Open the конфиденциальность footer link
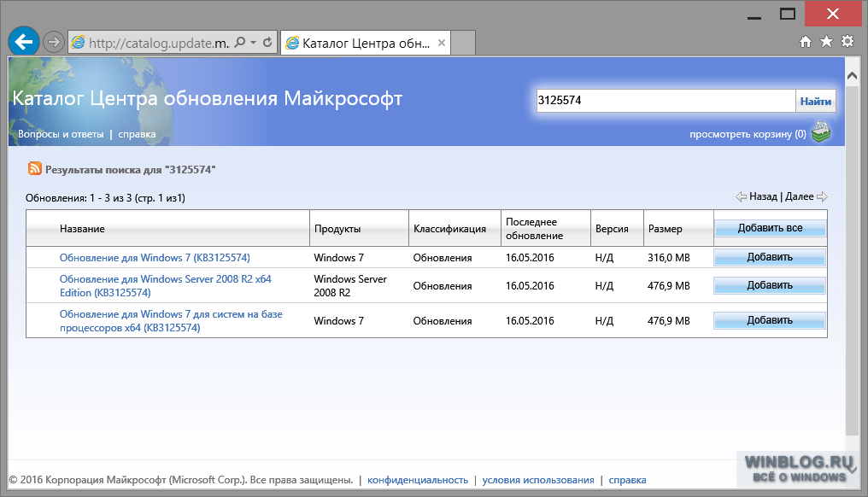This screenshot has width=868, height=497. pos(418,481)
